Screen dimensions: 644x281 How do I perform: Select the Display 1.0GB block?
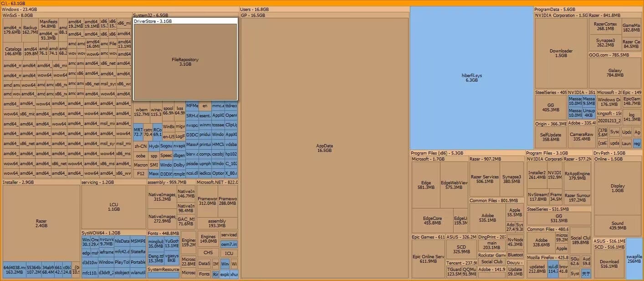click(618, 188)
